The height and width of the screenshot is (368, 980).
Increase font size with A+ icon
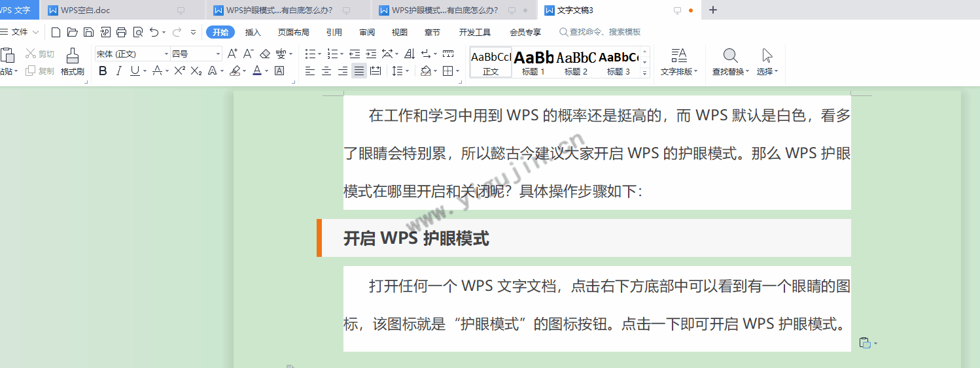click(x=232, y=54)
